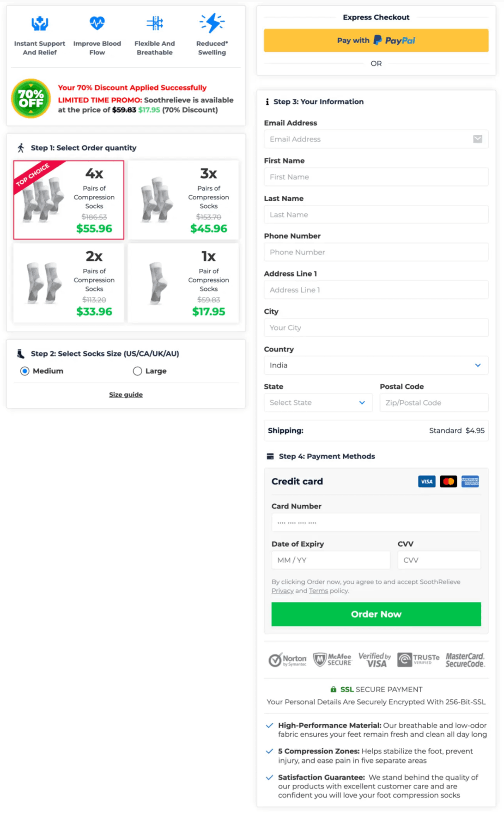This screenshot has height=815, width=504.
Task: Click the Flexible And Breathable icon
Action: coord(155,23)
